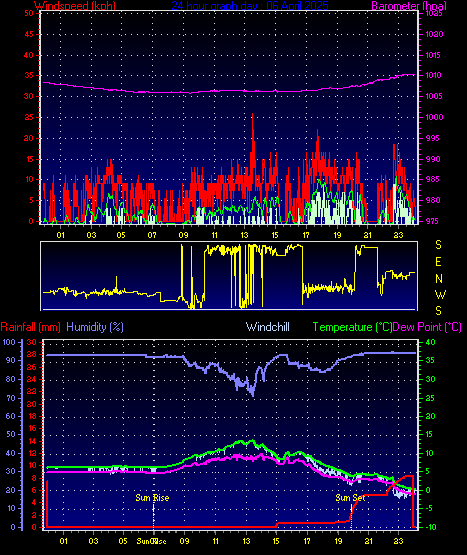Click hour 09 under the windspeed chart
Screen dimensions: 467x555
pyautogui.click(x=183, y=235)
